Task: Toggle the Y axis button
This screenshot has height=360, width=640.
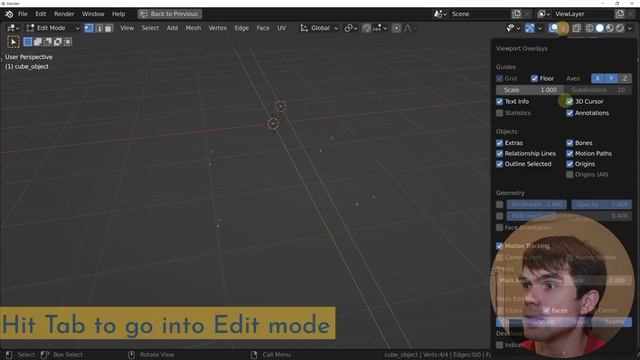Action: click(x=611, y=78)
